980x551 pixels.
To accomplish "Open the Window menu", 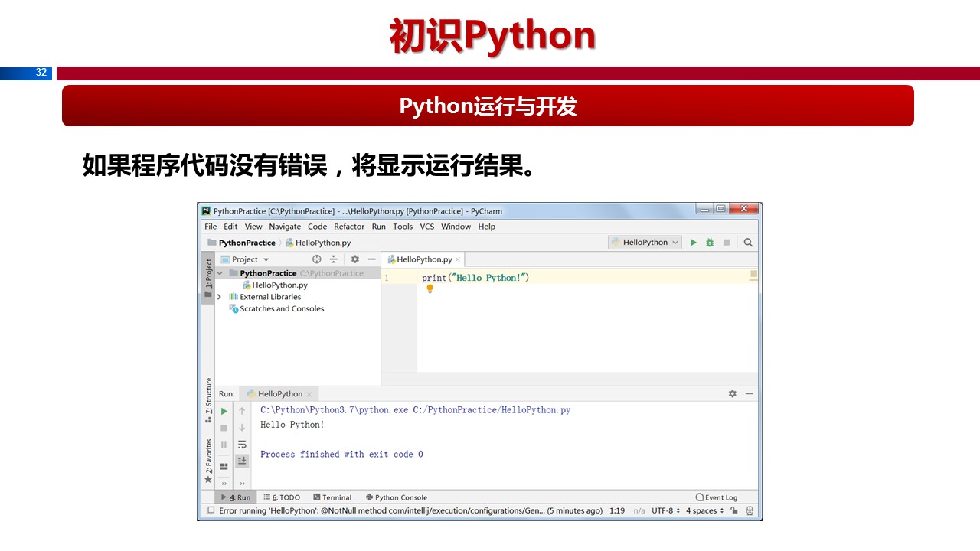I will click(x=456, y=227).
